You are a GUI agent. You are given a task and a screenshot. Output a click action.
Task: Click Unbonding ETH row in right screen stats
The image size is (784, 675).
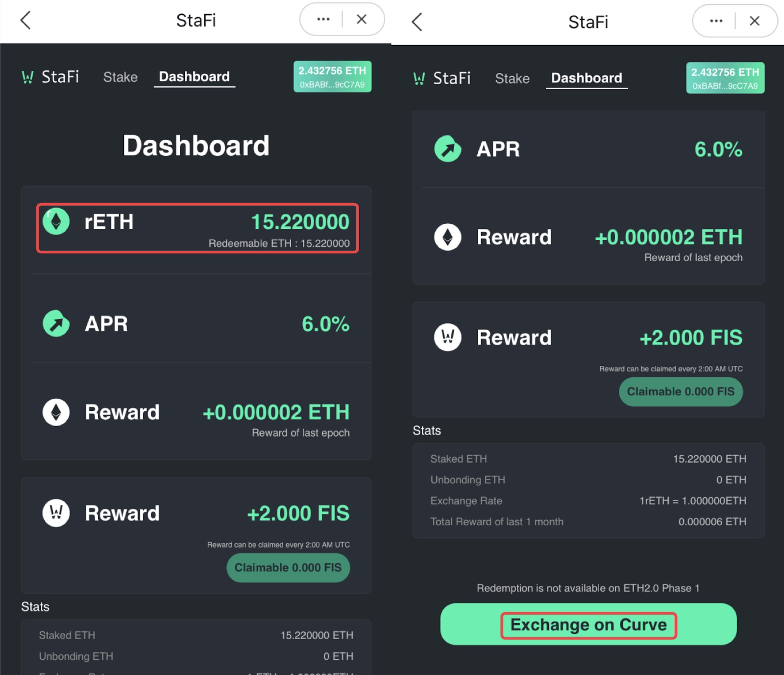tap(588, 480)
